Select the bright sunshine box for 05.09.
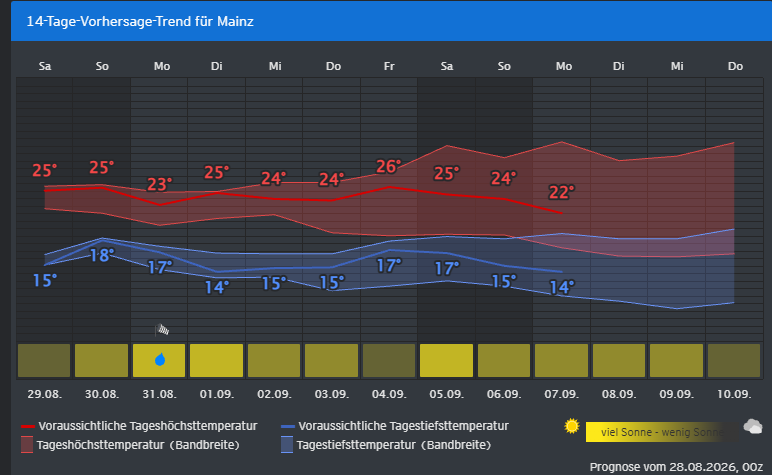The height and width of the screenshot is (475, 772). (x=447, y=361)
